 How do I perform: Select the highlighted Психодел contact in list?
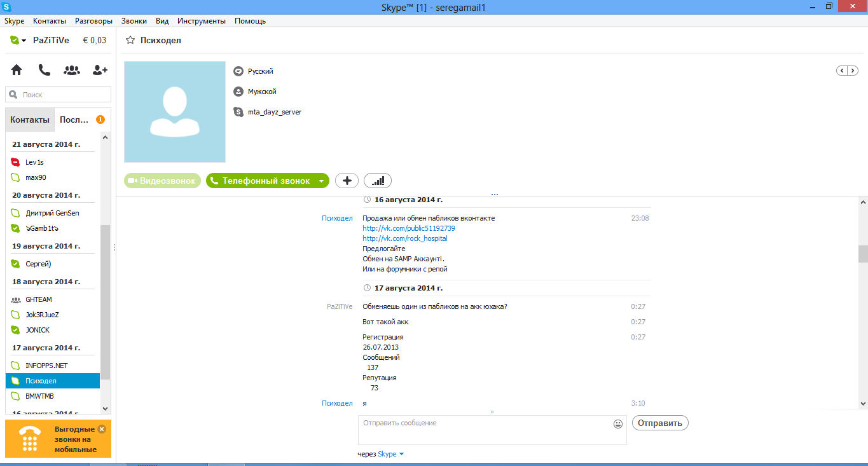pos(53,381)
